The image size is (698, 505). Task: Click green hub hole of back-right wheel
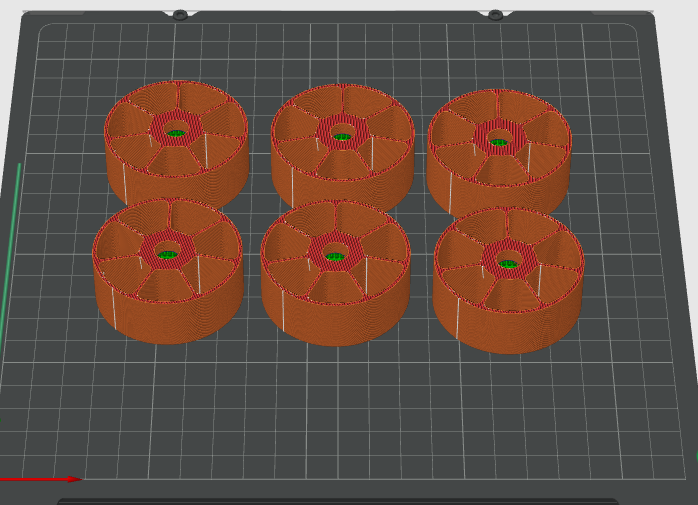pyautogui.click(x=499, y=139)
